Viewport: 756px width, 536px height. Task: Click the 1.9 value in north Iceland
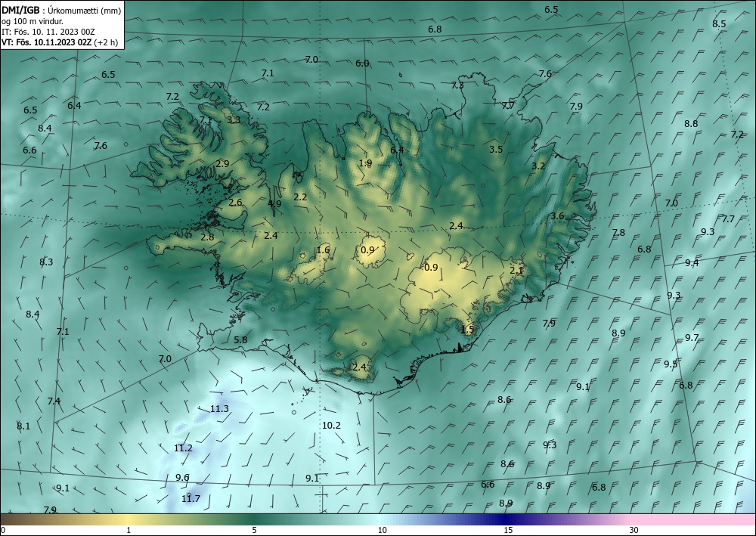pyautogui.click(x=365, y=163)
